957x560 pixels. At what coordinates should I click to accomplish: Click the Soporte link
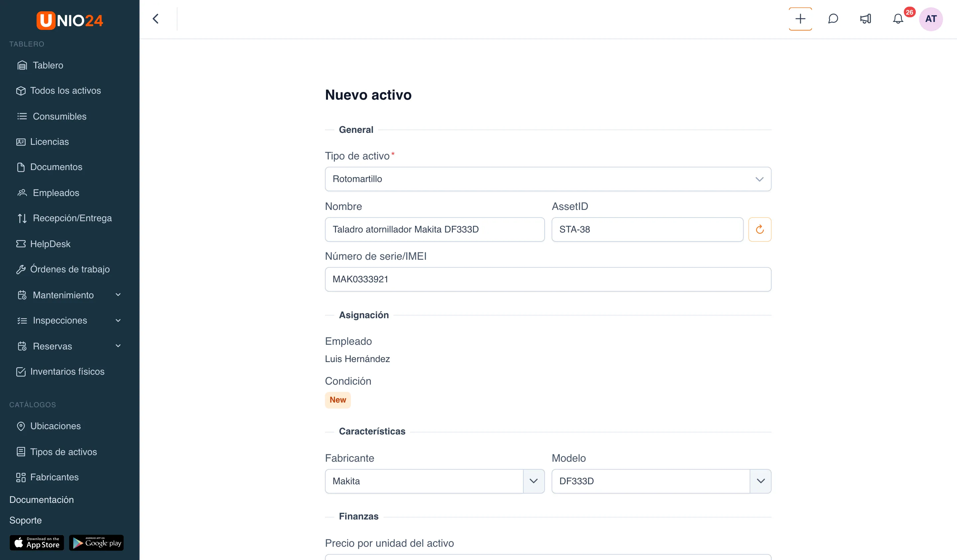point(26,520)
